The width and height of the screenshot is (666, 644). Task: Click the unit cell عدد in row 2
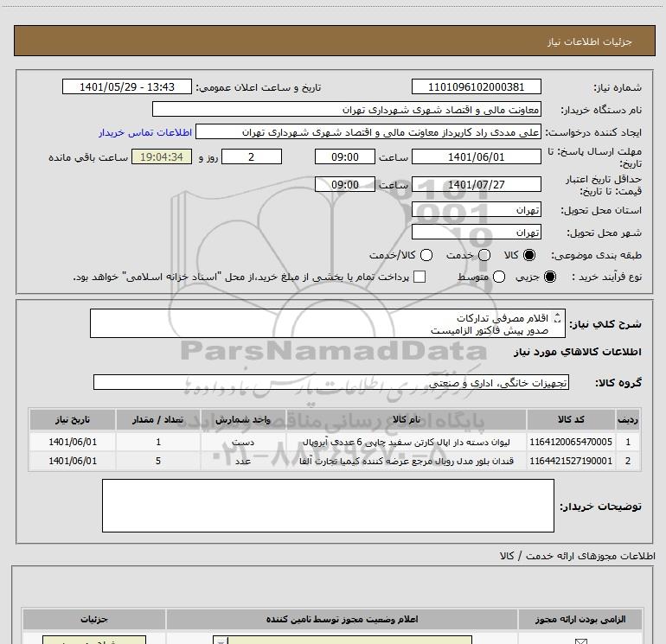[x=243, y=461]
